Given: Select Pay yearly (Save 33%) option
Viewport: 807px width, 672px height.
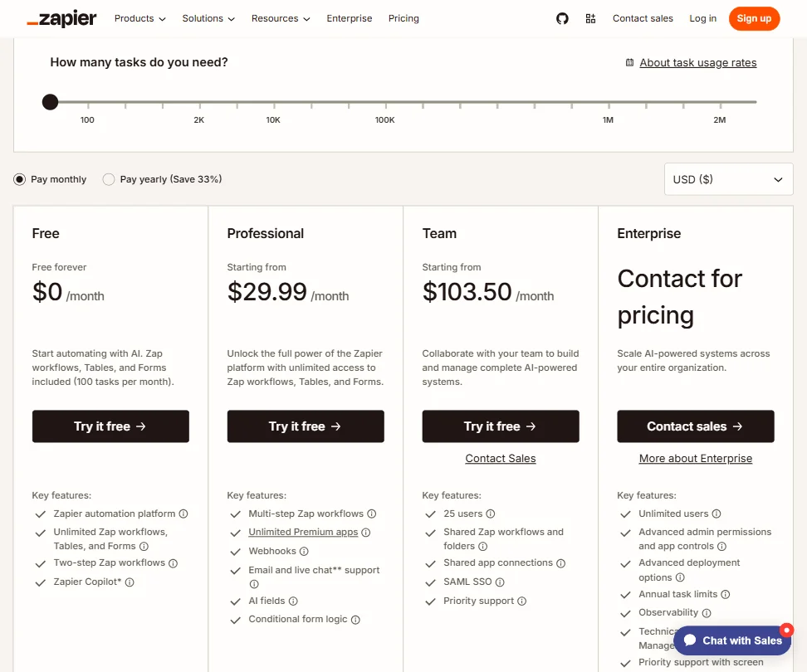Looking at the screenshot, I should tap(109, 179).
